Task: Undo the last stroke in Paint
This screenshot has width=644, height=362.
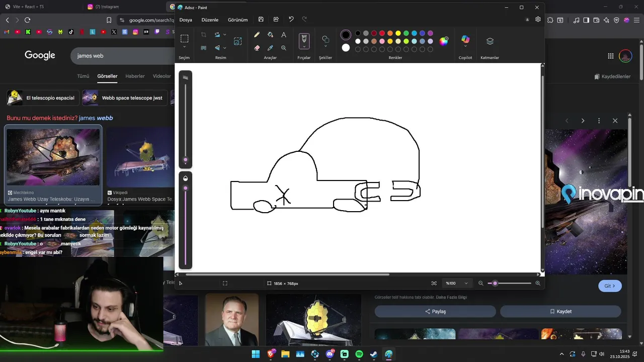Action: [291, 20]
